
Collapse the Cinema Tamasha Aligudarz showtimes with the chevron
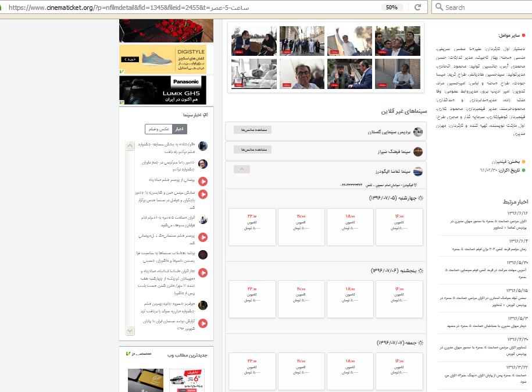(x=242, y=169)
